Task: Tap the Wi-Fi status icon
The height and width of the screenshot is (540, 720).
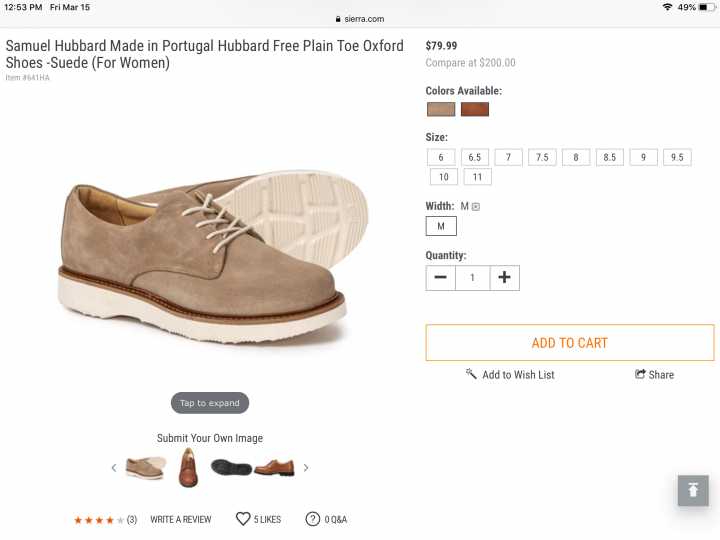Action: point(667,7)
